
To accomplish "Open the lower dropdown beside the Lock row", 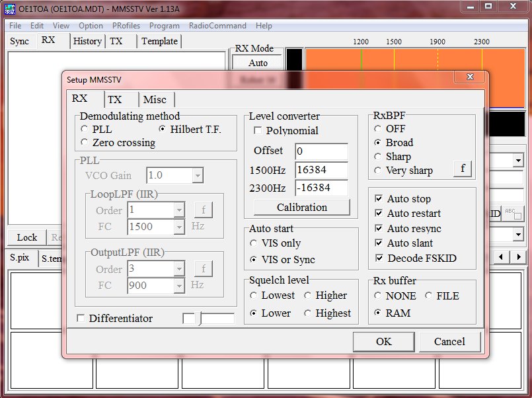I will pyautogui.click(x=517, y=235).
